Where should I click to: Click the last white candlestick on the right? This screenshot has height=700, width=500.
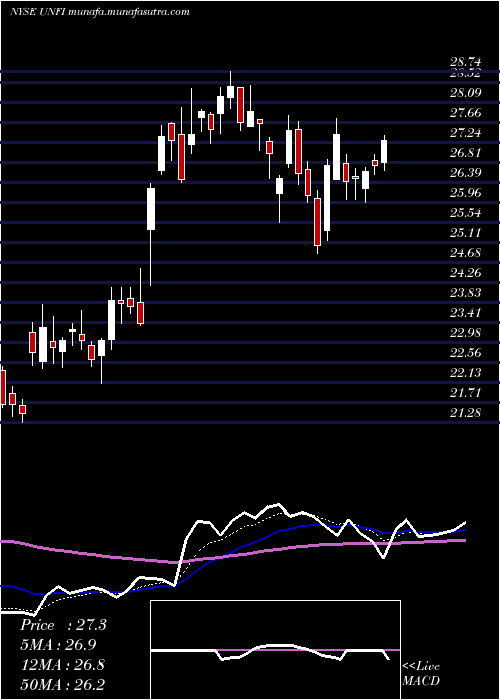pyautogui.click(x=384, y=152)
